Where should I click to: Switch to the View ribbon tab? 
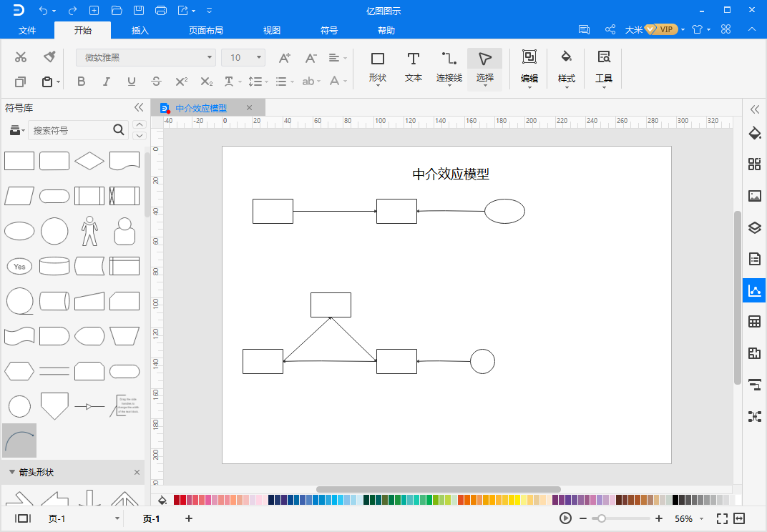pyautogui.click(x=272, y=30)
